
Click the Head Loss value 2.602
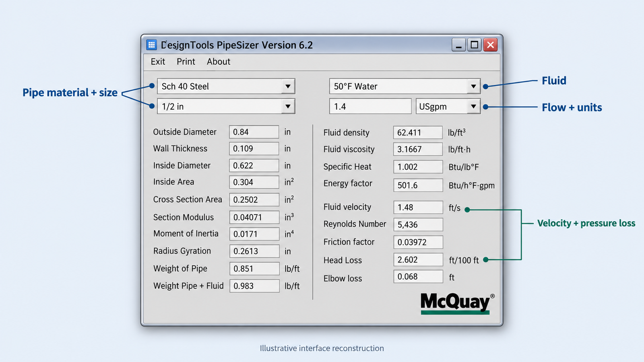pos(418,259)
